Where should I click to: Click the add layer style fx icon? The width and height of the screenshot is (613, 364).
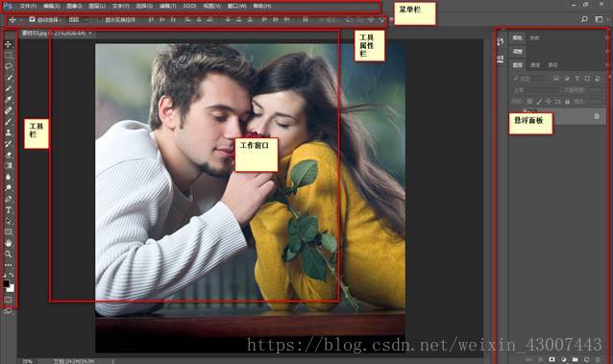[541, 359]
